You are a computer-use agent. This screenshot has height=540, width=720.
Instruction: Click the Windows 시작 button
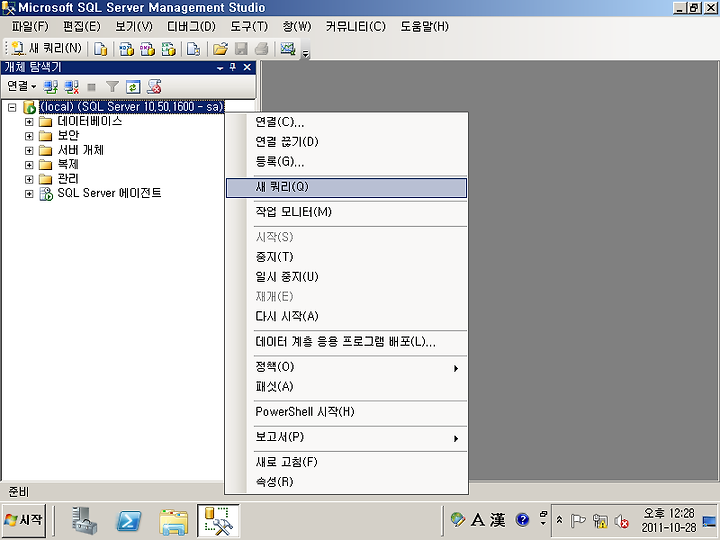(x=24, y=520)
